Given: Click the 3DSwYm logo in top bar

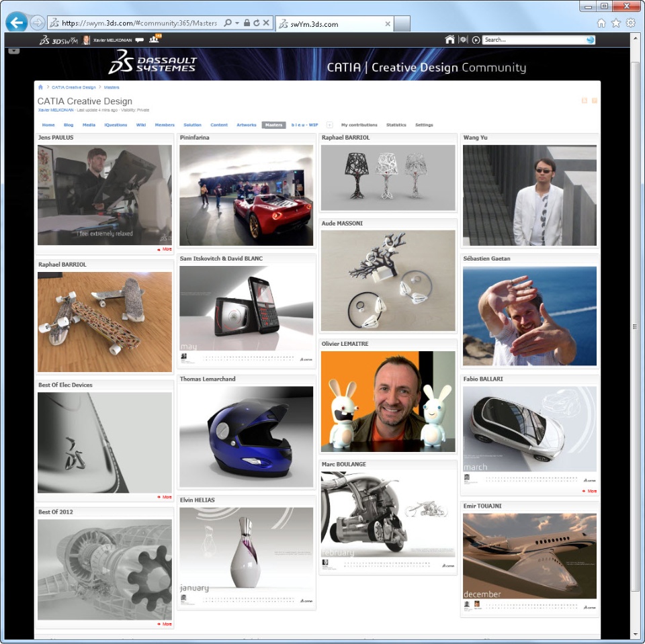Looking at the screenshot, I should point(58,40).
